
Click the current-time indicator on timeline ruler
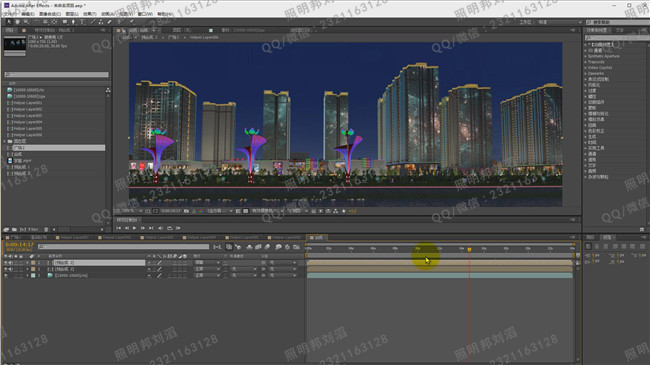[x=469, y=249]
